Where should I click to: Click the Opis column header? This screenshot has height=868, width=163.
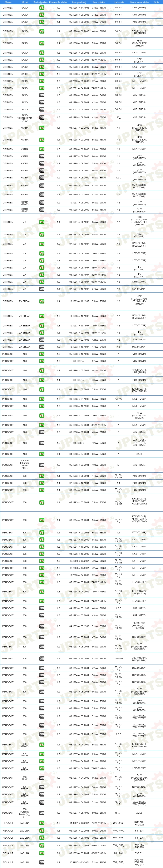156,2
